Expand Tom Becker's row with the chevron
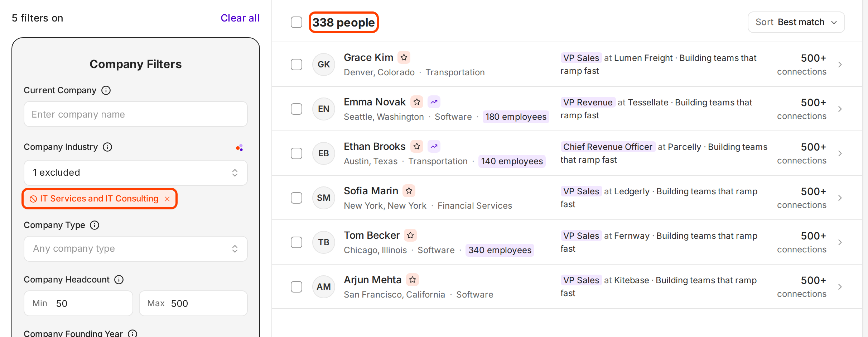Viewport: 868px width, 337px height. pos(840,242)
